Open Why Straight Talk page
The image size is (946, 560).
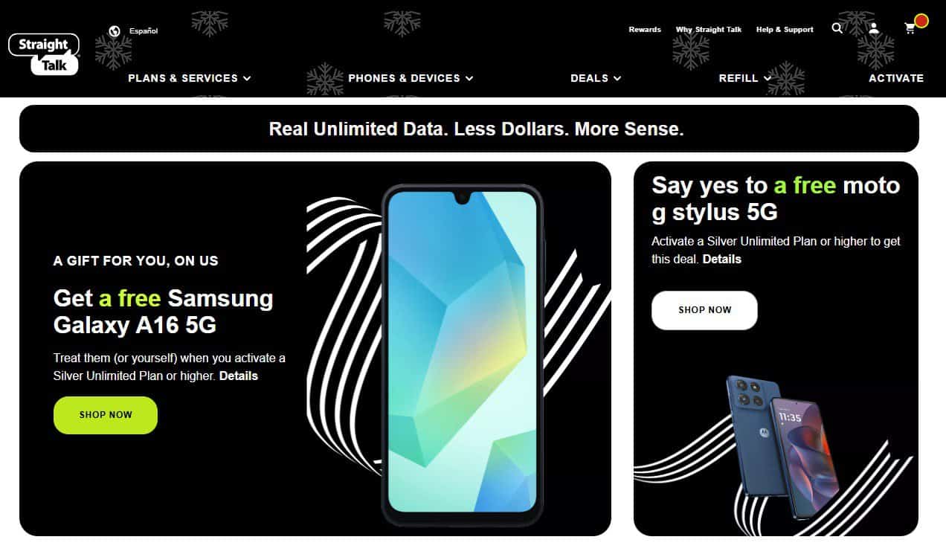pyautogui.click(x=709, y=30)
